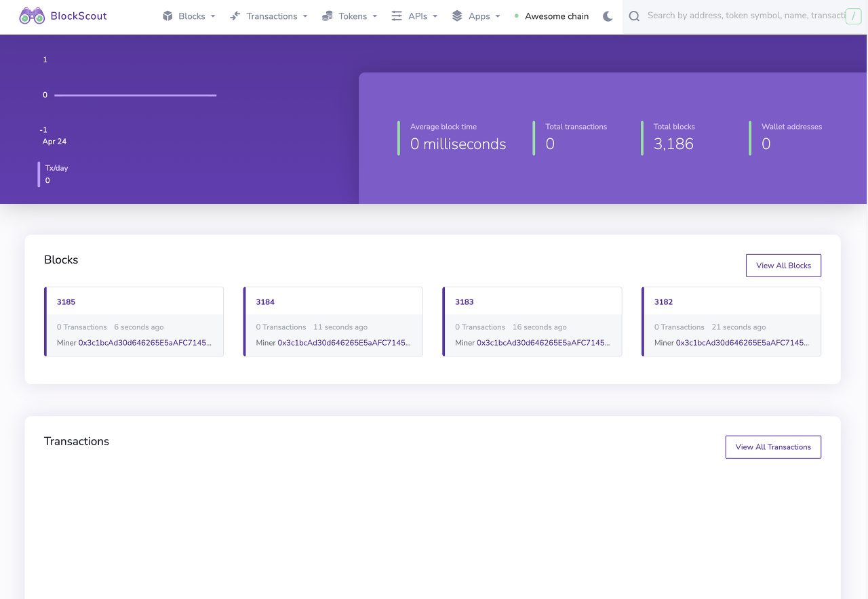Open miner address of block 3183
This screenshot has width=868, height=599.
point(543,343)
